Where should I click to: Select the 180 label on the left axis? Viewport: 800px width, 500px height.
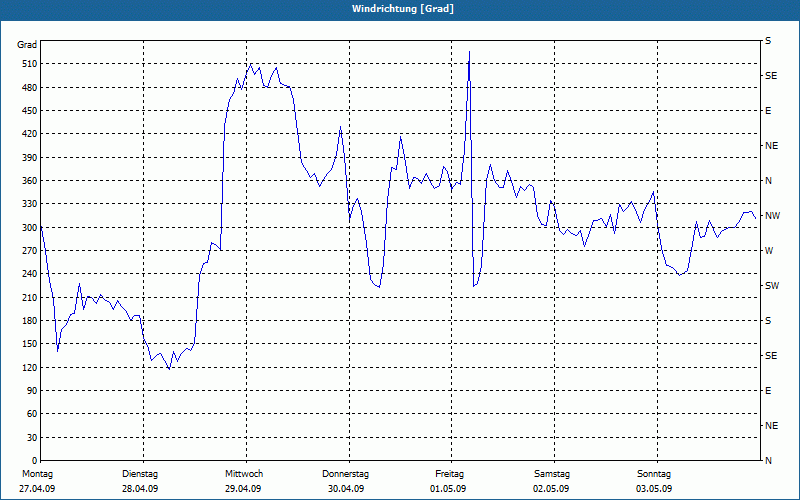pos(30,321)
